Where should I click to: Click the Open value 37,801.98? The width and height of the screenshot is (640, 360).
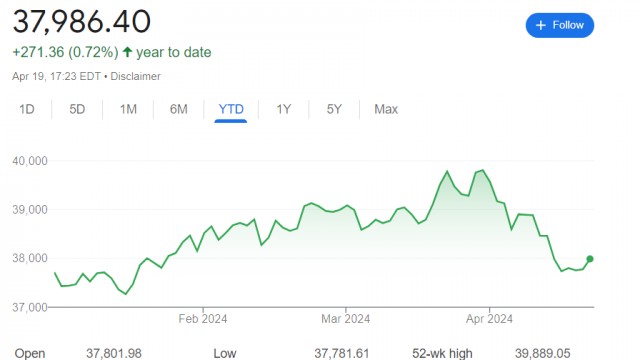[x=114, y=353]
